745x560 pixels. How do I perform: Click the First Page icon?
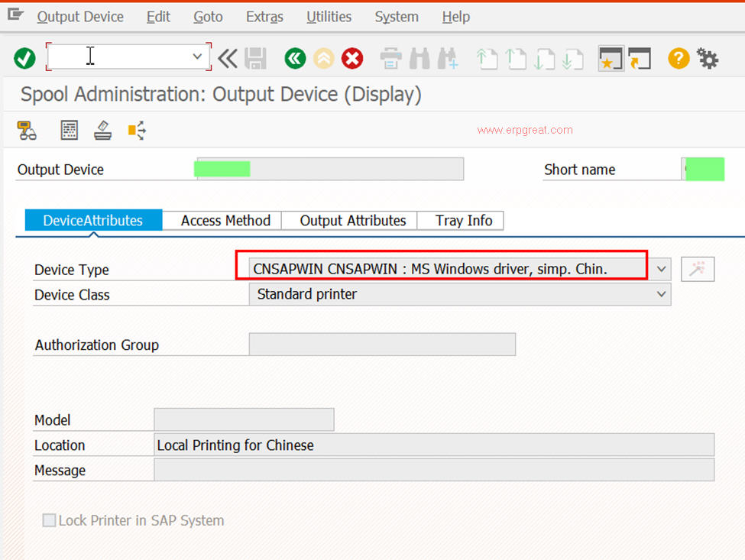coord(487,59)
